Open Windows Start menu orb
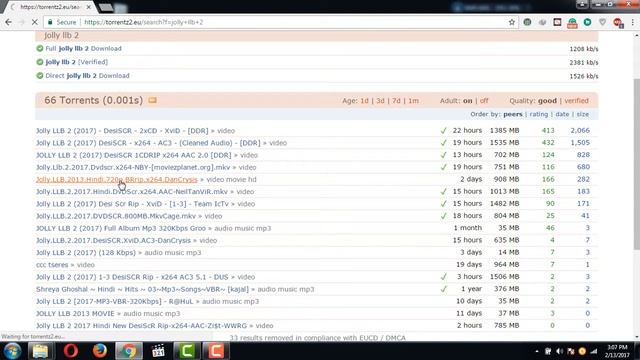The width and height of the screenshot is (640, 360). coord(12,351)
